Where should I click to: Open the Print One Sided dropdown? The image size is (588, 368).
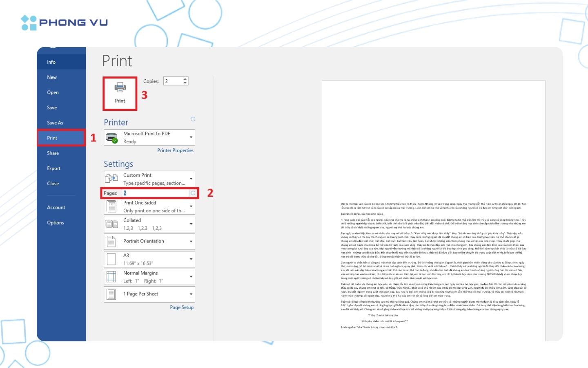click(x=191, y=206)
